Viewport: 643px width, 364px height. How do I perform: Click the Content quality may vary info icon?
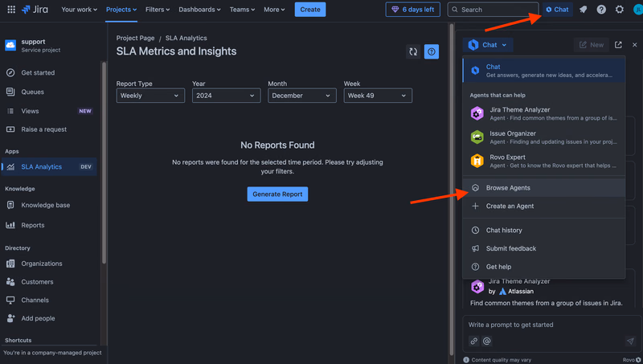[466, 360]
